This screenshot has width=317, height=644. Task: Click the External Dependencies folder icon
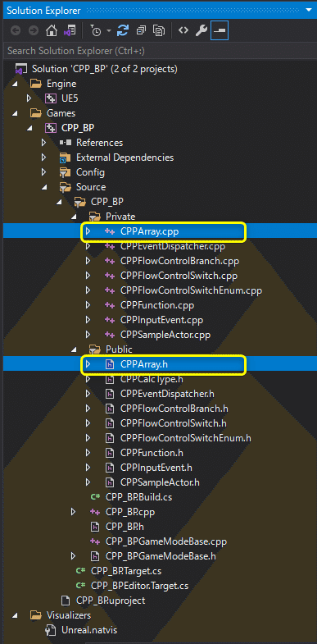click(66, 158)
